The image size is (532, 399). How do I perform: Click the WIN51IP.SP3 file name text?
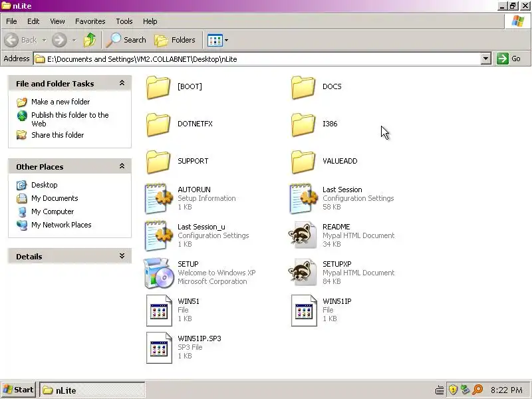point(199,338)
